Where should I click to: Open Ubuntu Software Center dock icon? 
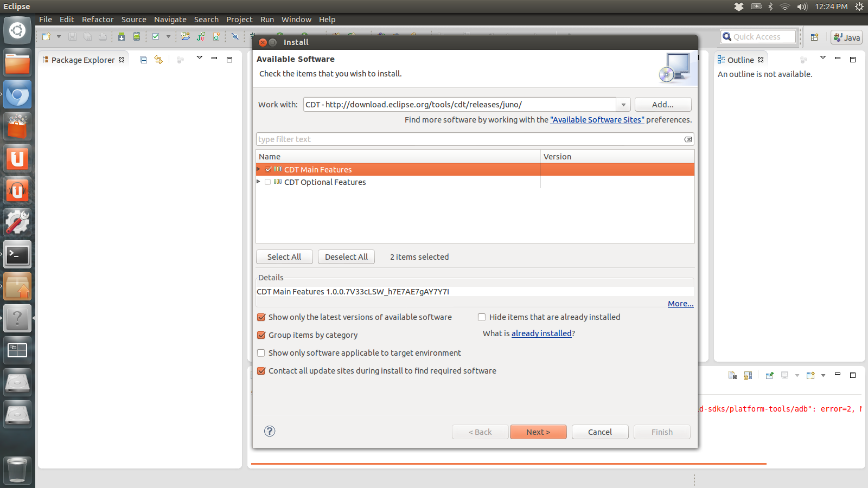[x=17, y=126]
